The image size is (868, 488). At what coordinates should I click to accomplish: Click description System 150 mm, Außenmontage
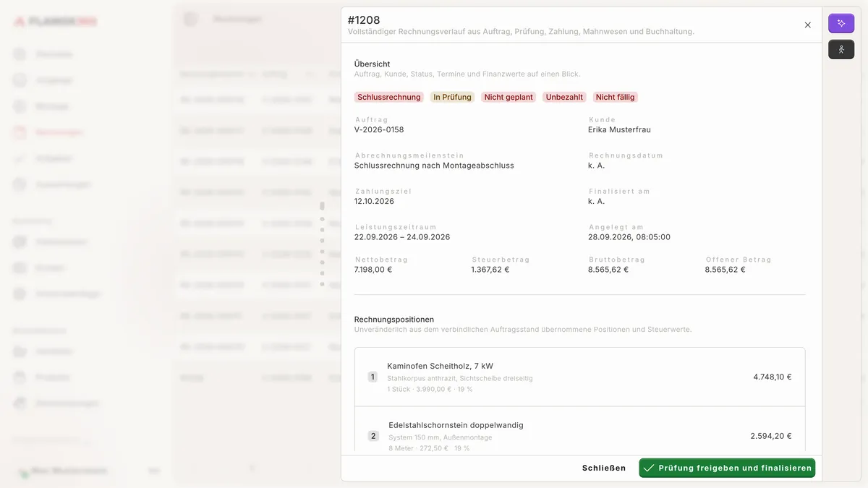(x=441, y=437)
